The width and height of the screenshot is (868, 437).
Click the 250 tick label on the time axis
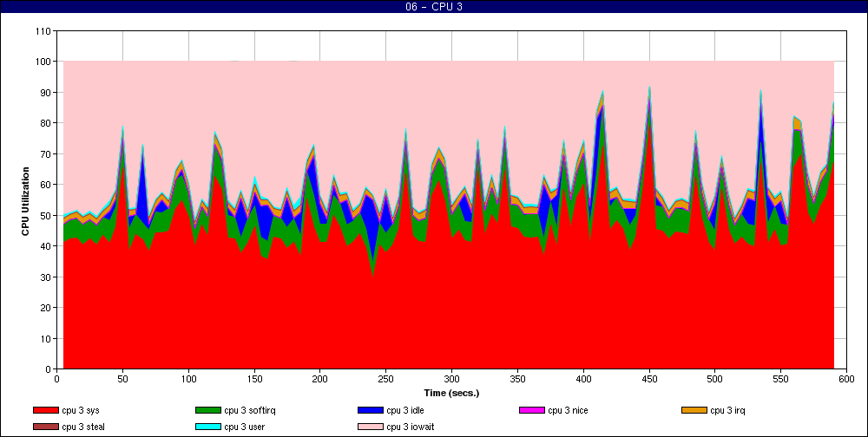point(386,380)
